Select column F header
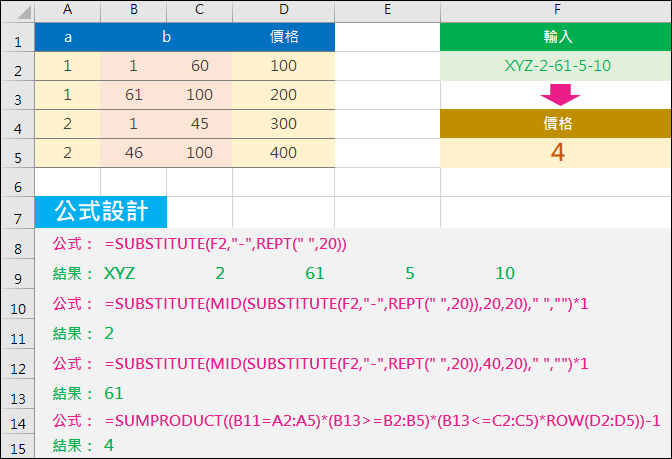The width and height of the screenshot is (672, 459). point(556,10)
